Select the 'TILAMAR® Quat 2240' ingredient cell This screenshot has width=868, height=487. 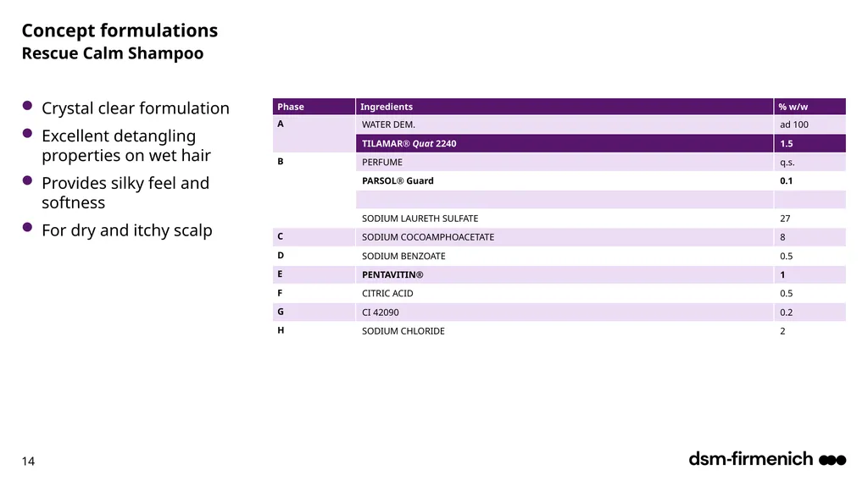(565, 143)
